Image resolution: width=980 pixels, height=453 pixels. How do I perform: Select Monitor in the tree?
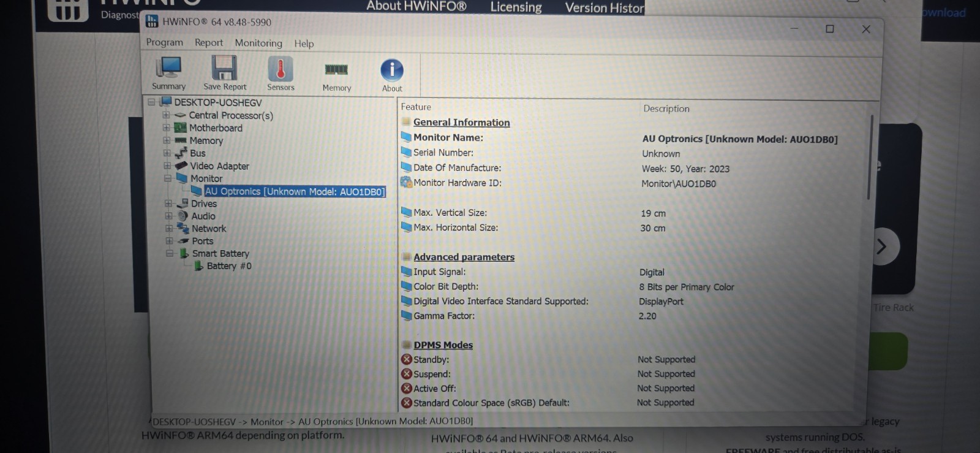click(206, 178)
